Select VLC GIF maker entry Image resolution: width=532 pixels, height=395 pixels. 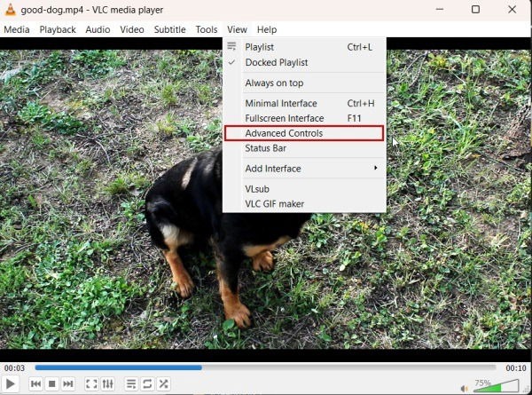275,204
